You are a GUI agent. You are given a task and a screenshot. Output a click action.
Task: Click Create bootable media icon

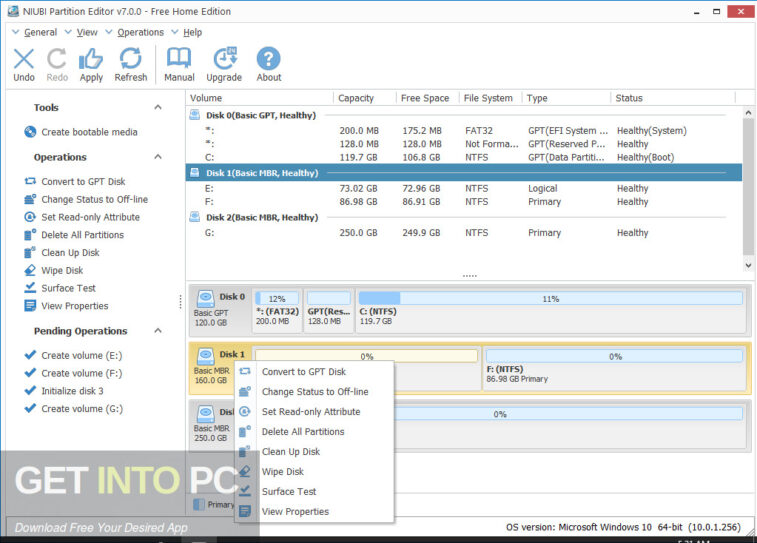30,132
